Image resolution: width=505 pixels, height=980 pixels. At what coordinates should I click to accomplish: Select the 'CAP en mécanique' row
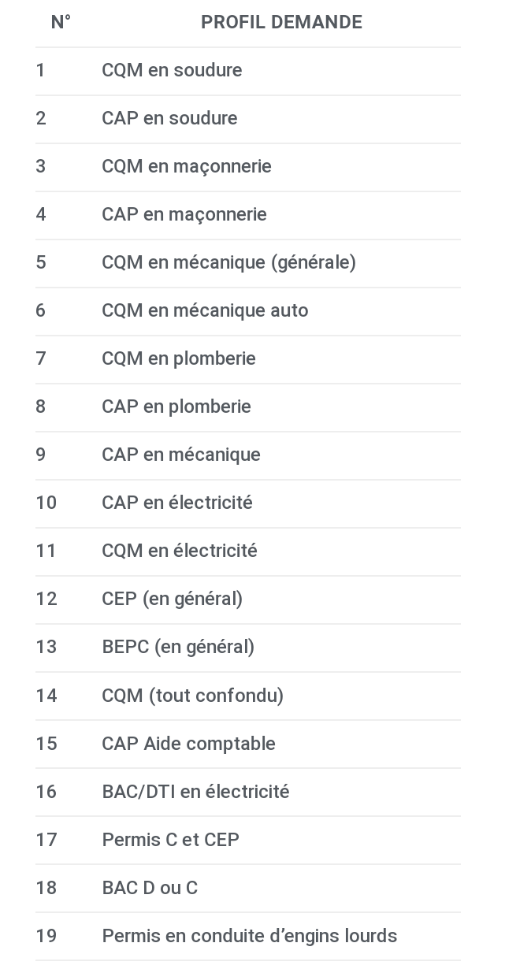point(247,455)
